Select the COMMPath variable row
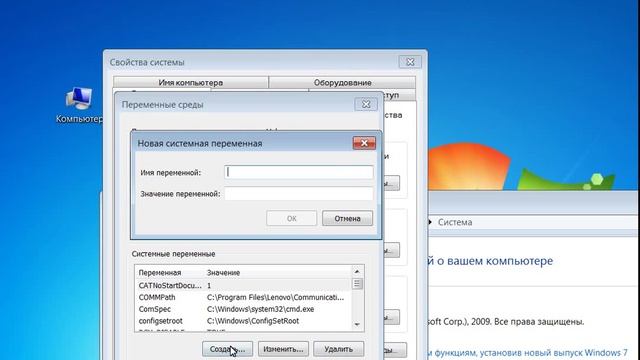Image resolution: width=640 pixels, height=360 pixels. click(x=243, y=297)
